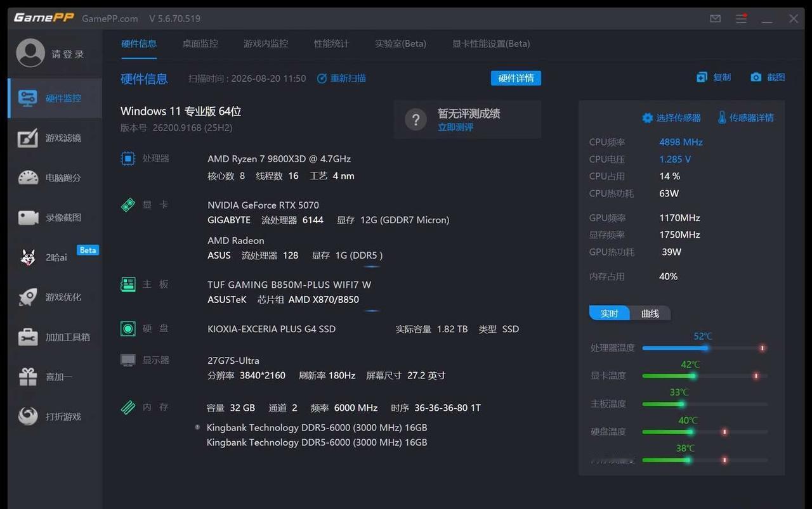Open 游戏优化 rocket icon
The height and width of the screenshot is (509, 812).
tap(28, 297)
